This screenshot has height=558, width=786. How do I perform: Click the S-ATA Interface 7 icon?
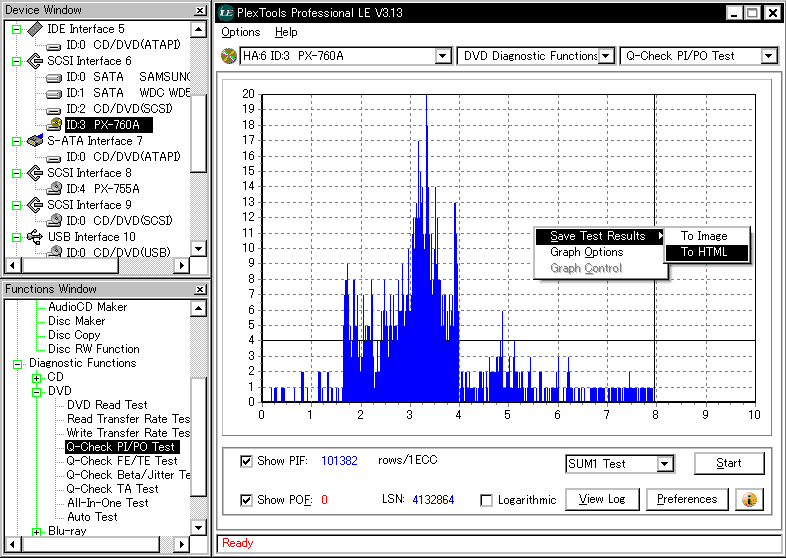[35, 141]
